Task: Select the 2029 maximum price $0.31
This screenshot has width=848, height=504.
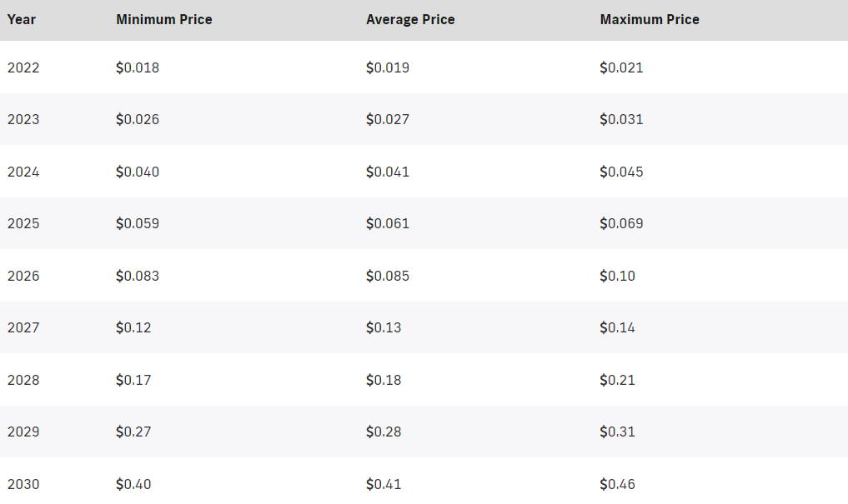Action: pos(617,432)
